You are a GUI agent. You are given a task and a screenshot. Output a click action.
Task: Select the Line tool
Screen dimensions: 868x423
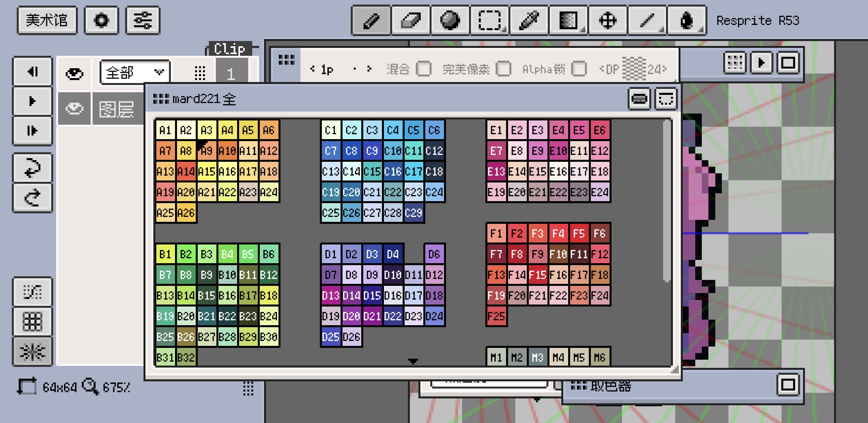point(647,21)
